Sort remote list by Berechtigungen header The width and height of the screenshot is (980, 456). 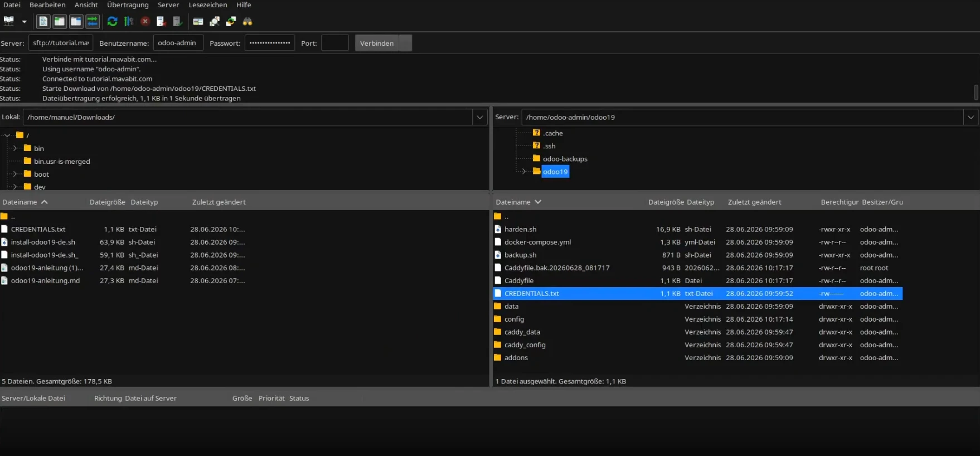(839, 202)
